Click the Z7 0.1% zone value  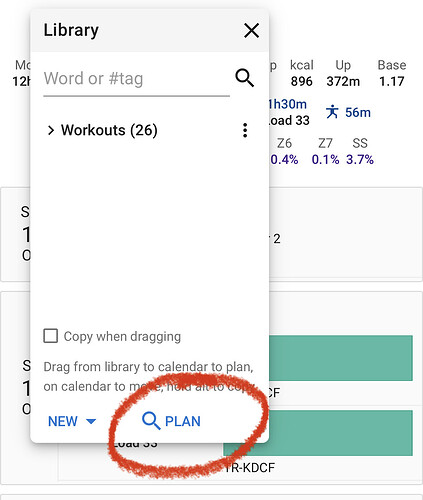pyautogui.click(x=325, y=152)
